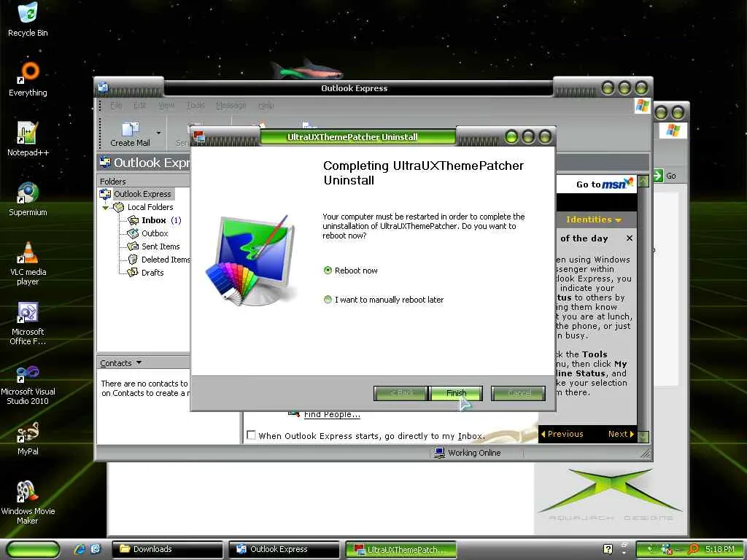Click the network connection tray icon
Viewport: 747px width, 560px height.
click(667, 549)
